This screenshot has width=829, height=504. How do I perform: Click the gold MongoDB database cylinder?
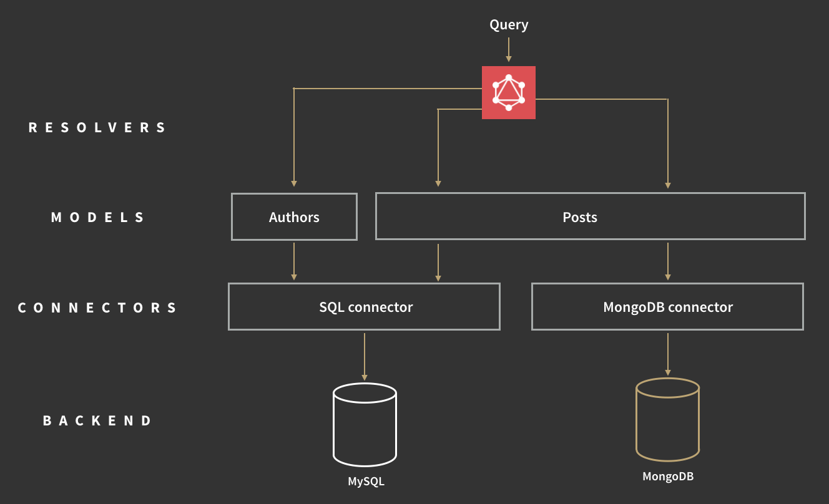point(667,419)
